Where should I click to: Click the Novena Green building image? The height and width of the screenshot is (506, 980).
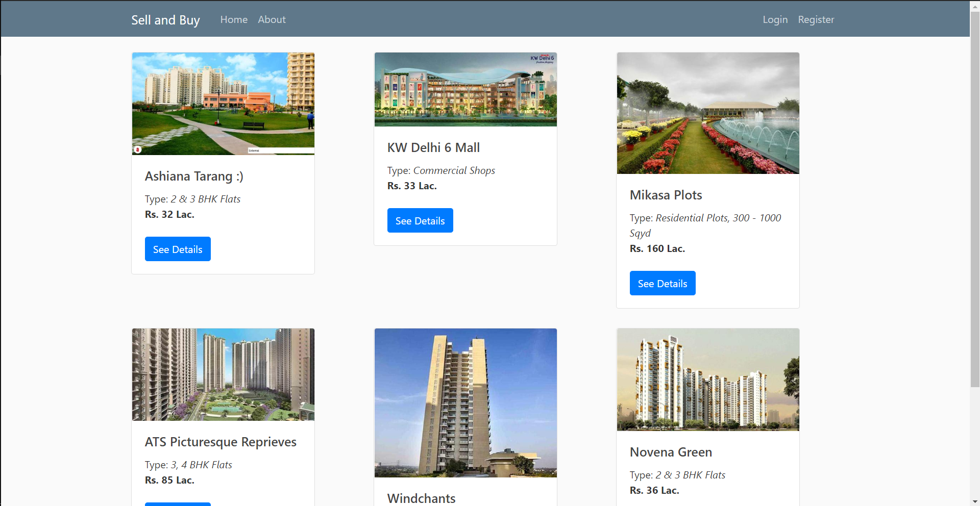708,380
